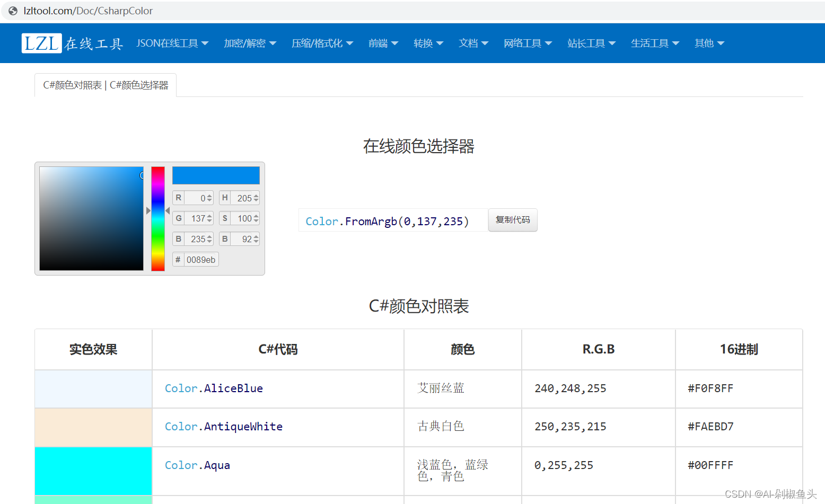The image size is (825, 504).
Task: Click the hex input showing 0089eb
Action: (200, 259)
